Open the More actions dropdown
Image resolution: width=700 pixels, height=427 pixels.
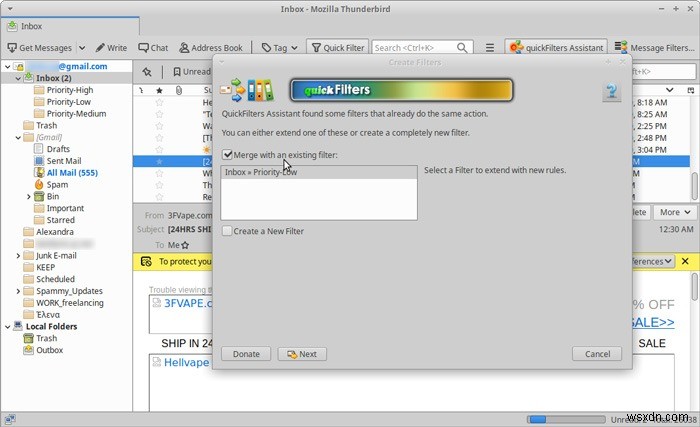[x=675, y=212]
